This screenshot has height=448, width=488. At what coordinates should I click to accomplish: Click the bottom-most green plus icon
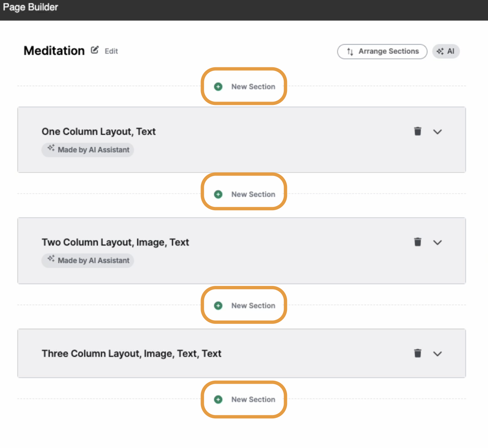(218, 400)
